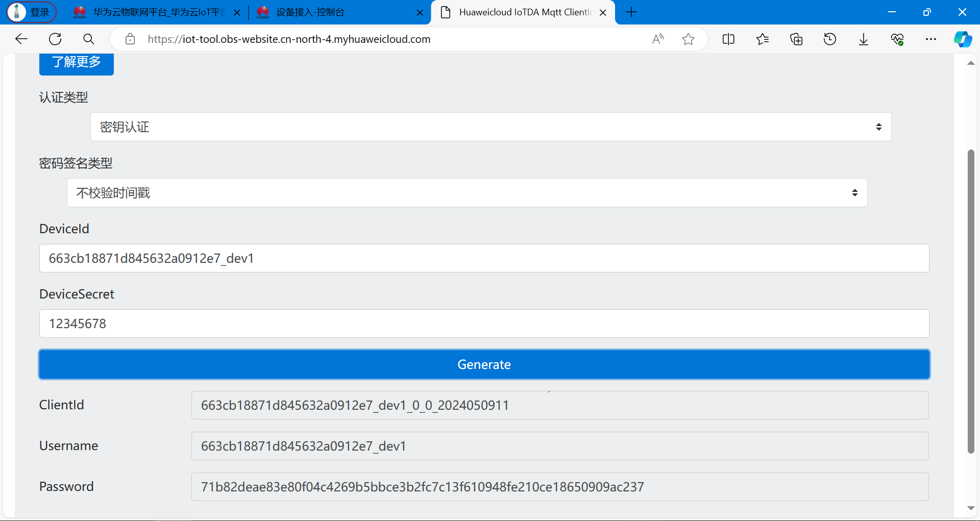Viewport: 980px width, 521px height.
Task: Open the downloads icon
Action: (x=864, y=39)
